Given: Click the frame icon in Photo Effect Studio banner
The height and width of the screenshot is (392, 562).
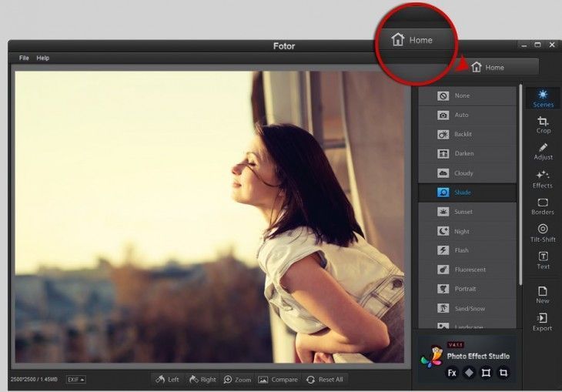Looking at the screenshot, I should pos(486,373).
